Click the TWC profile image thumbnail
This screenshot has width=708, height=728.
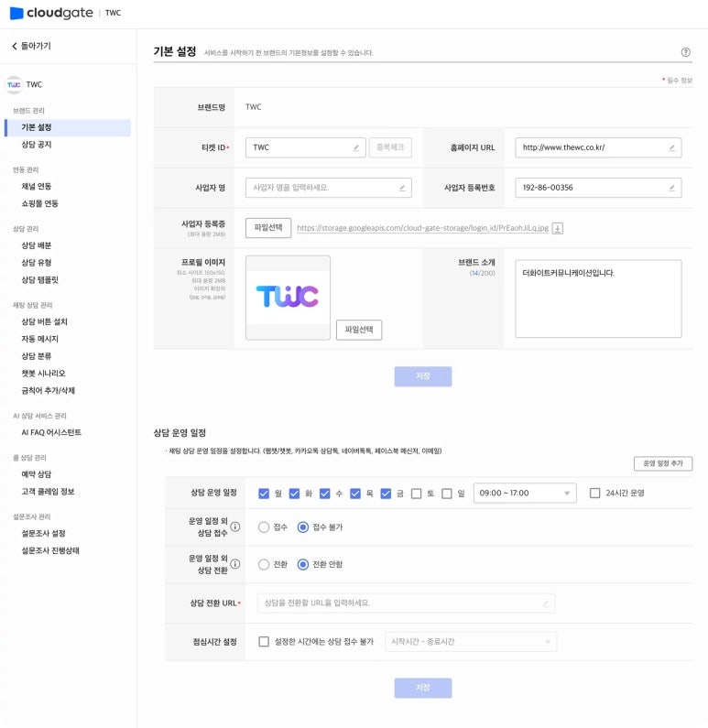coord(288,297)
